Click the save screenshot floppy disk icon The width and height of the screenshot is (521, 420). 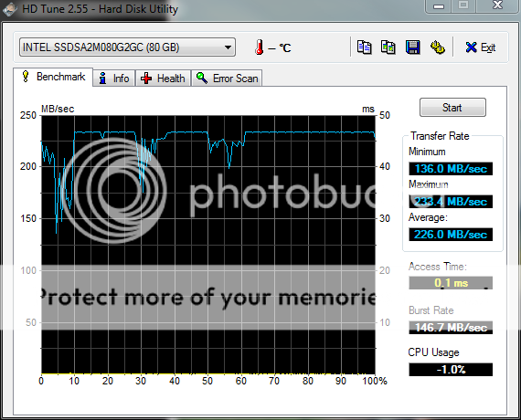point(413,47)
